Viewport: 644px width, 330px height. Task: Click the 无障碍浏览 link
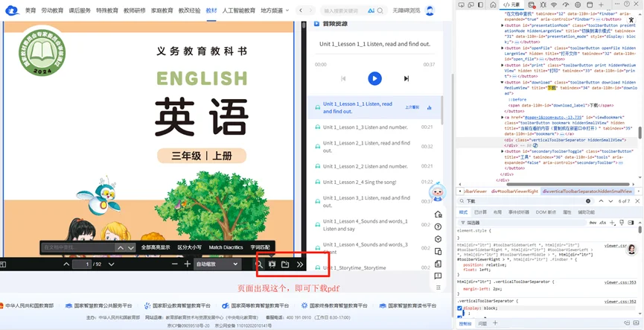coord(407,10)
